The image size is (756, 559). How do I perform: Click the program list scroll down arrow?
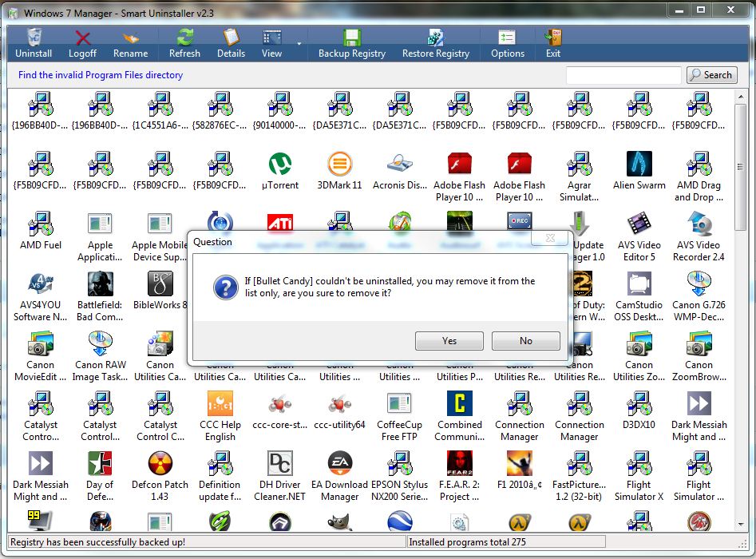pyautogui.click(x=741, y=525)
